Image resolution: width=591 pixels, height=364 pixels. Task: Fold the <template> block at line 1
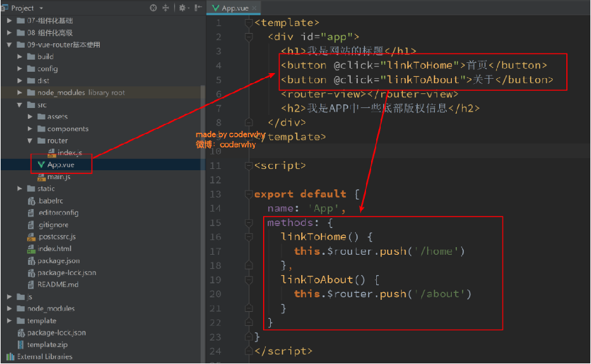[x=248, y=23]
